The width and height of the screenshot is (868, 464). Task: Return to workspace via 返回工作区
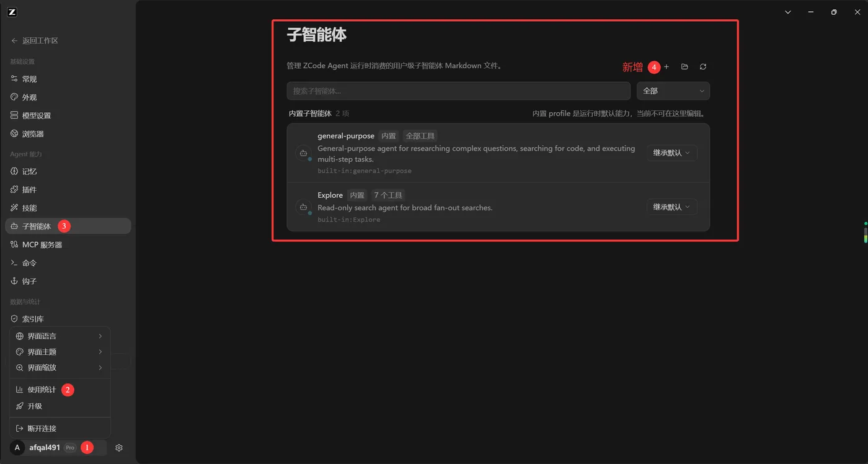coord(35,41)
